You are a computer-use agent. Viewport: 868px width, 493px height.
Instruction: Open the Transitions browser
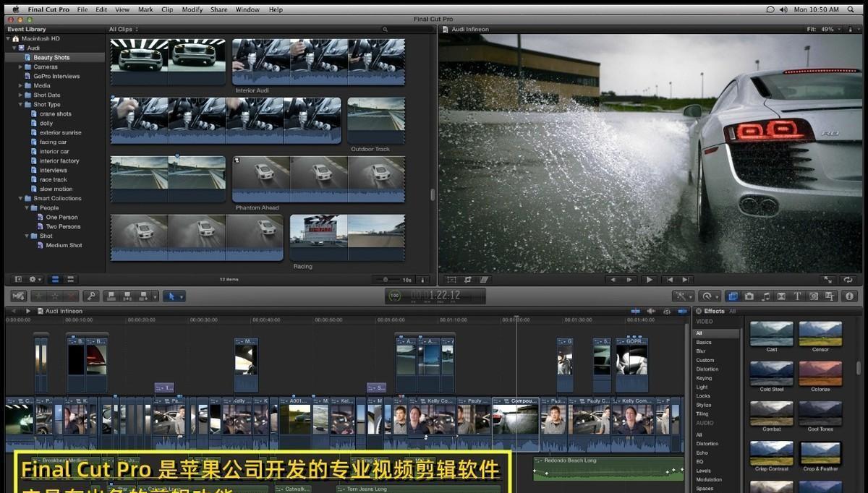coord(782,296)
